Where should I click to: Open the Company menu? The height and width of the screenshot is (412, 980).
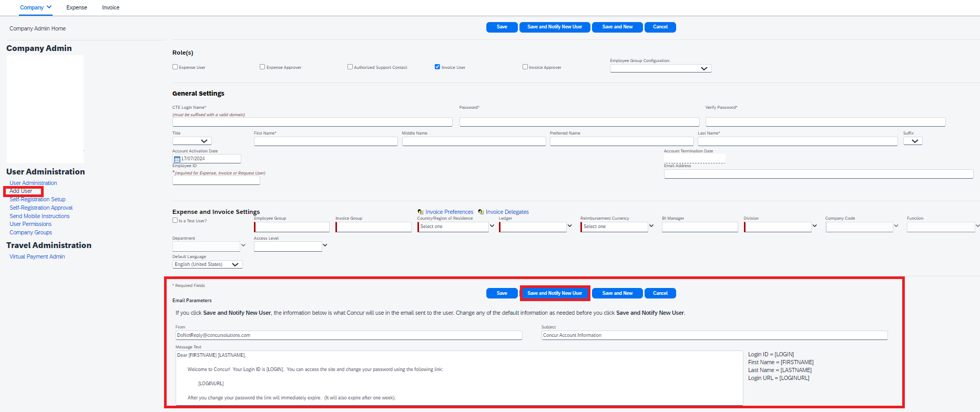(x=36, y=7)
